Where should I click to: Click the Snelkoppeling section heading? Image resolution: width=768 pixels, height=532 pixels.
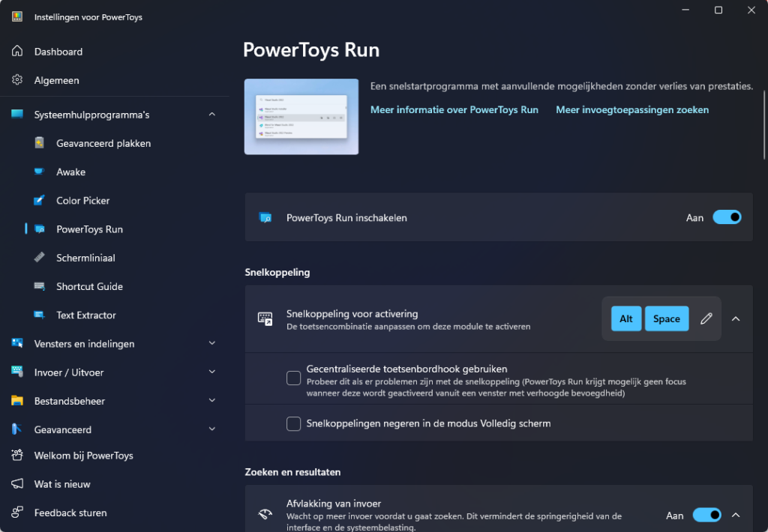[277, 272]
